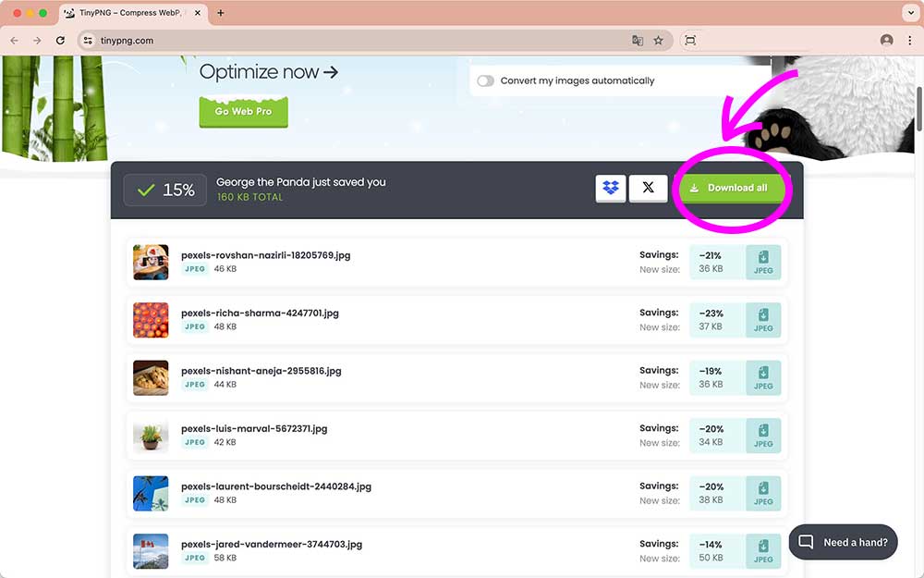Save to Dropbox using the Dropbox icon
Image resolution: width=924 pixels, height=578 pixels.
[x=611, y=188]
